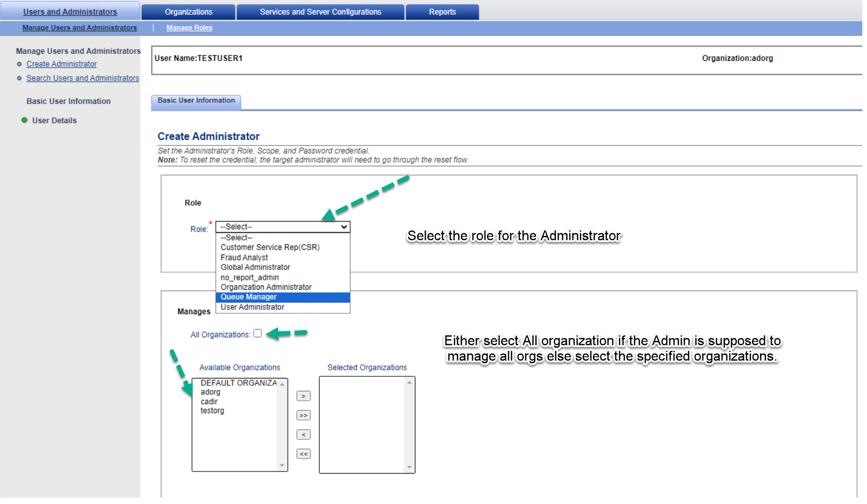
Task: Open Search Users and Administrators link
Action: (82, 78)
